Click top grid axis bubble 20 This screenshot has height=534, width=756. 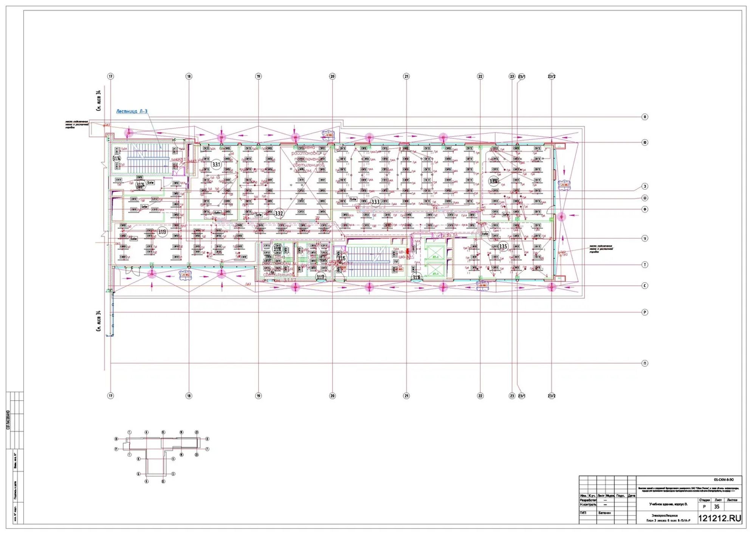(332, 76)
